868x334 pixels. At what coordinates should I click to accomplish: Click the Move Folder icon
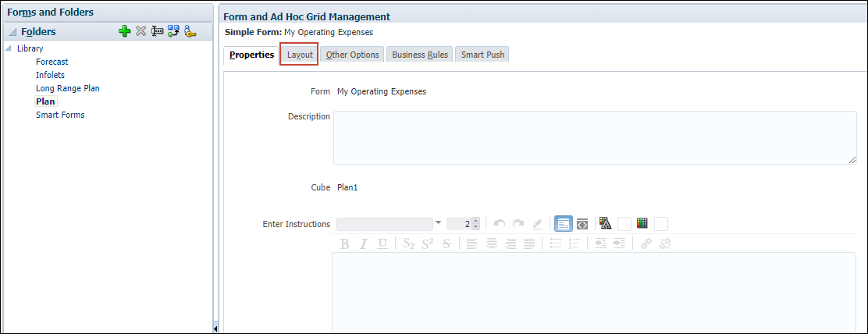(x=174, y=31)
